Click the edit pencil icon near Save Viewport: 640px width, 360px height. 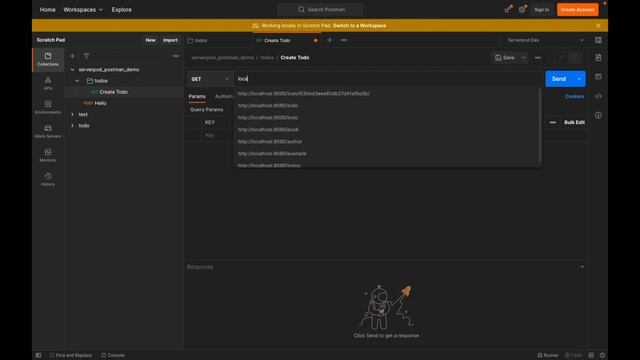click(562, 58)
